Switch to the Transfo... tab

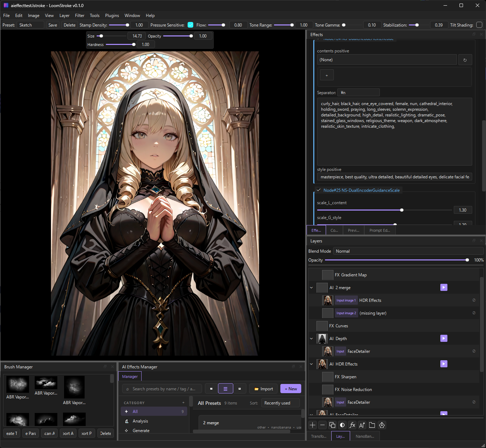(319, 436)
